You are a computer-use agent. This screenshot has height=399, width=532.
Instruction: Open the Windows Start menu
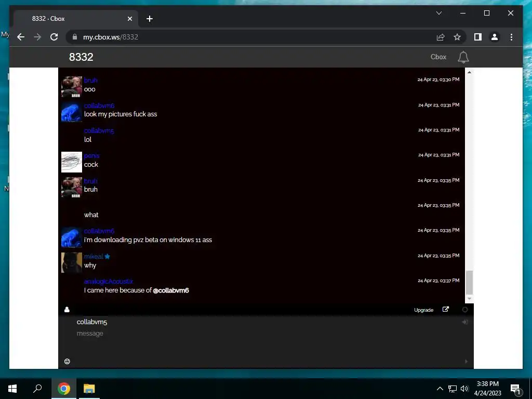click(12, 389)
